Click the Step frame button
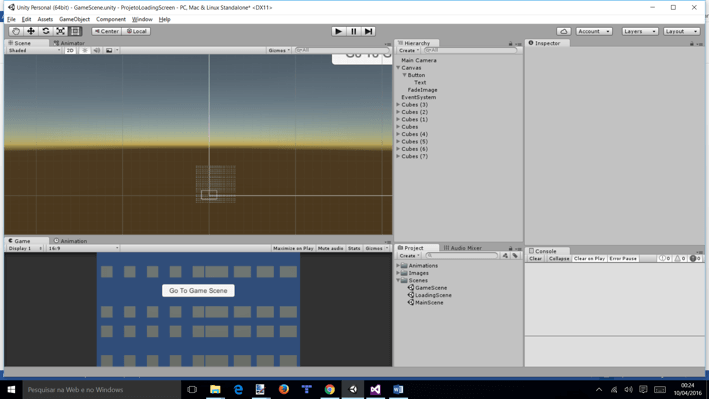The height and width of the screenshot is (399, 709). click(x=369, y=31)
